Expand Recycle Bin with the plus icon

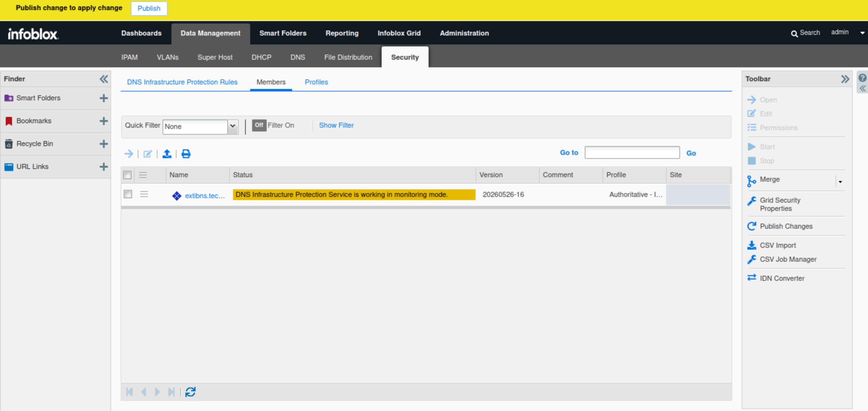[x=104, y=144]
